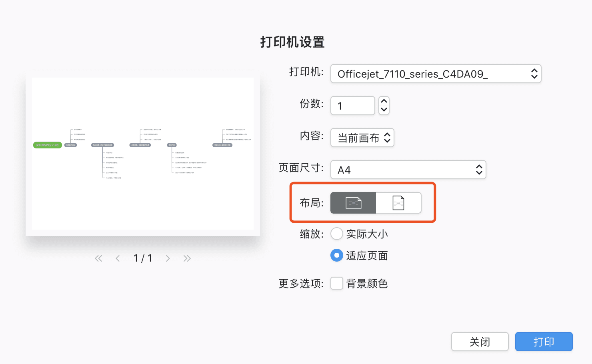Go to the next preview page
The image size is (592, 364).
[x=168, y=258]
